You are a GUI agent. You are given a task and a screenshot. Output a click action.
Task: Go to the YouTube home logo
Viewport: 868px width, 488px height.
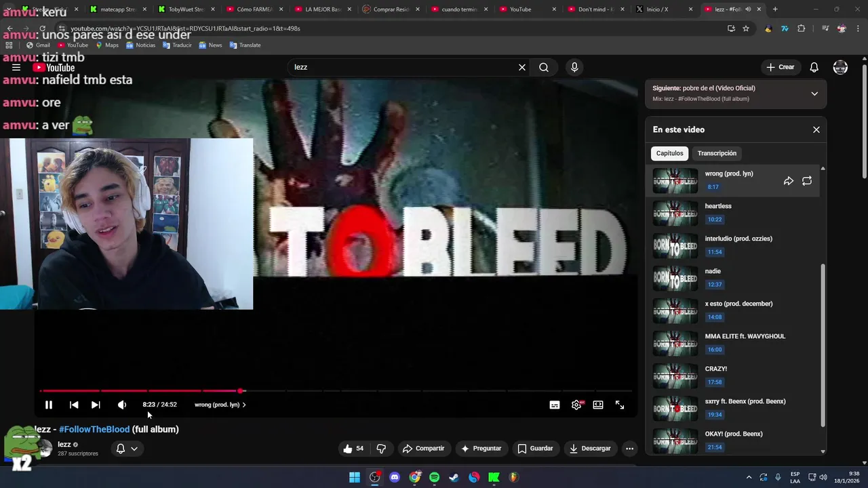[54, 67]
